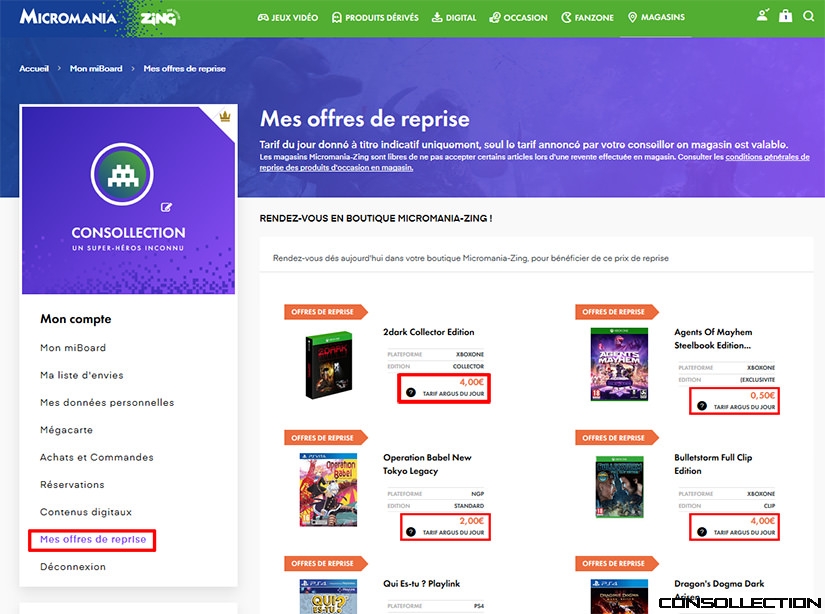Click Qui Es-tu ? Playlink title

(421, 583)
